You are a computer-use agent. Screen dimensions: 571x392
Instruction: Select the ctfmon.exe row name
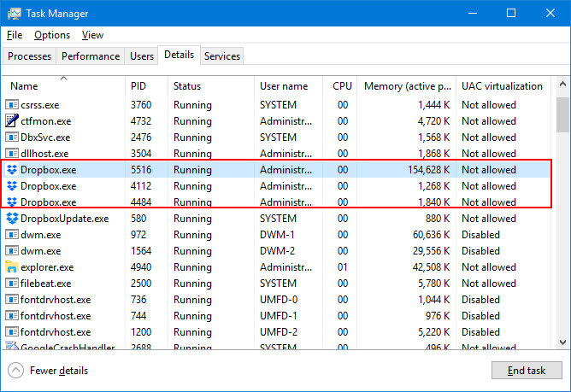[x=46, y=120]
